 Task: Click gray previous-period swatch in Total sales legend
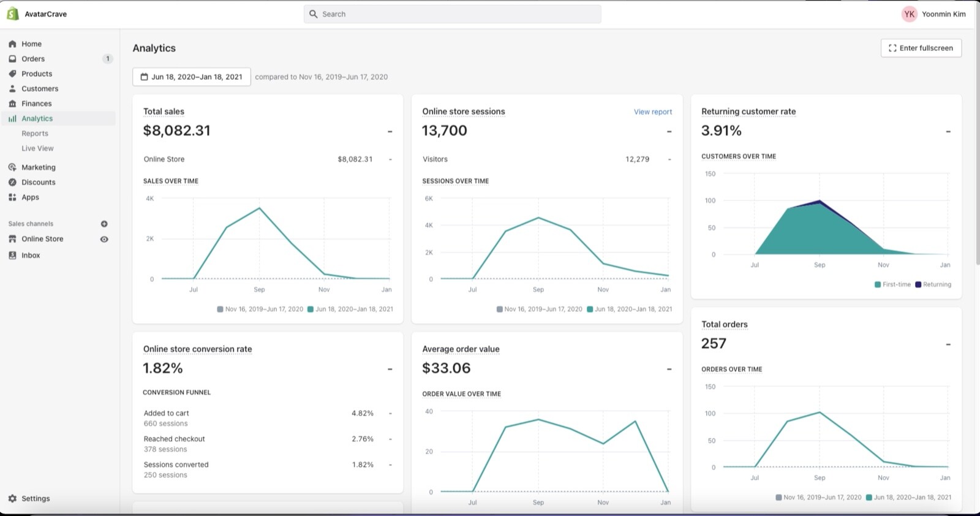pos(220,309)
